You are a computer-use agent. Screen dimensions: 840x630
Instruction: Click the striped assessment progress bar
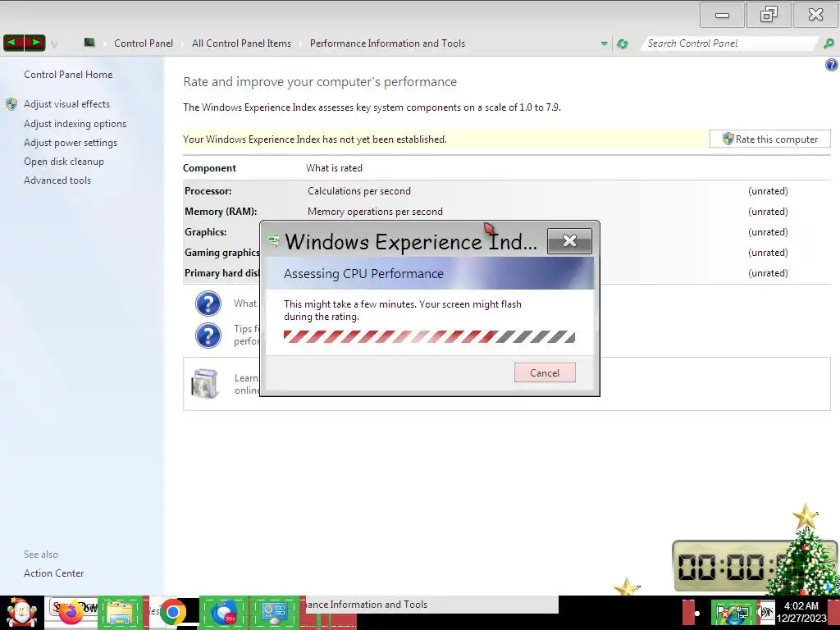pos(429,337)
